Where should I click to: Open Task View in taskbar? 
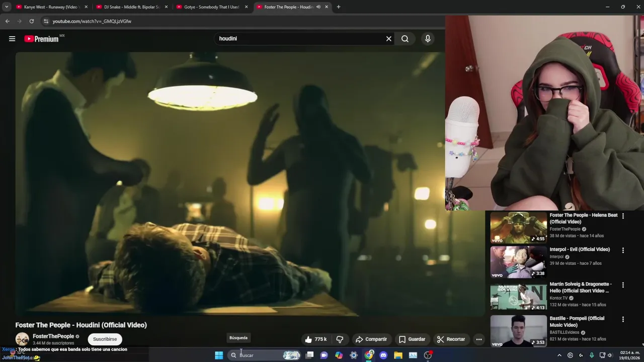click(x=310, y=355)
